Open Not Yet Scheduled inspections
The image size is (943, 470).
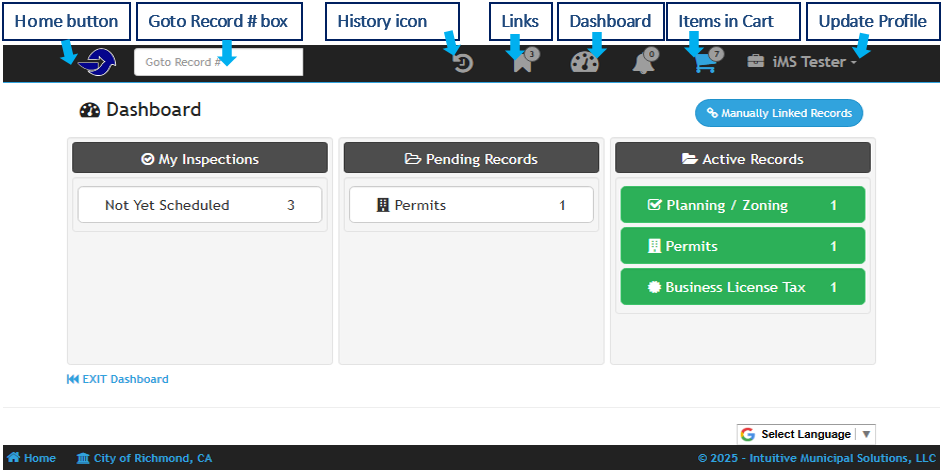point(200,205)
